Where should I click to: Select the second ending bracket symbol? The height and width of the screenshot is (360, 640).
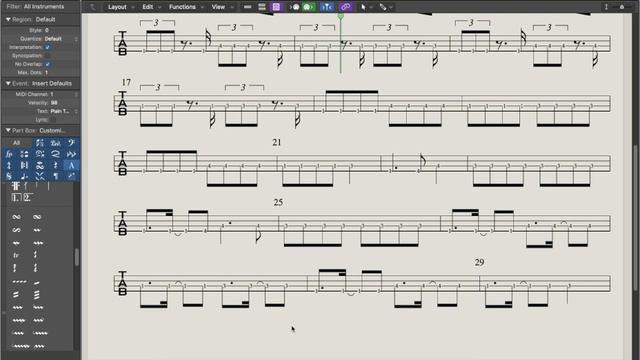click(x=27, y=198)
